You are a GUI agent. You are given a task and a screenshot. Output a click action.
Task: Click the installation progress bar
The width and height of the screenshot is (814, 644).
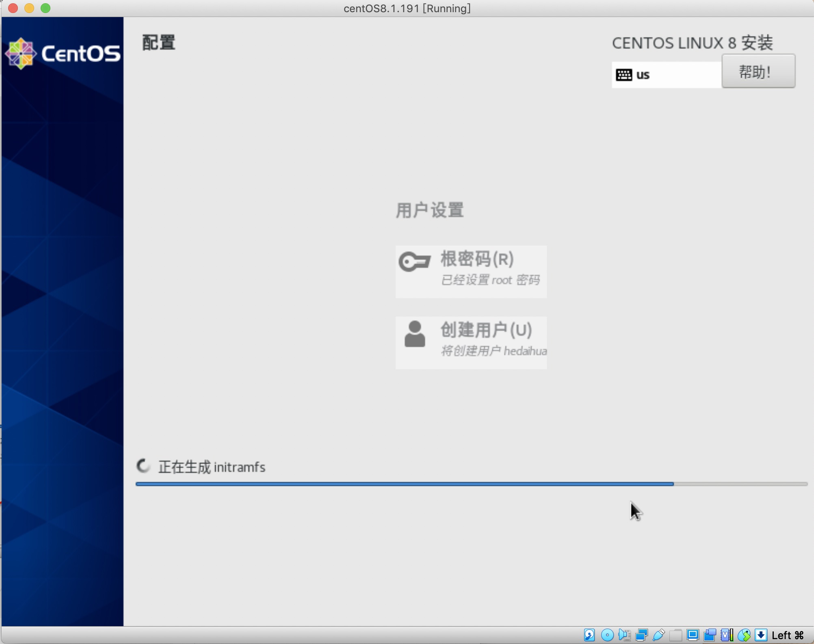point(472,484)
